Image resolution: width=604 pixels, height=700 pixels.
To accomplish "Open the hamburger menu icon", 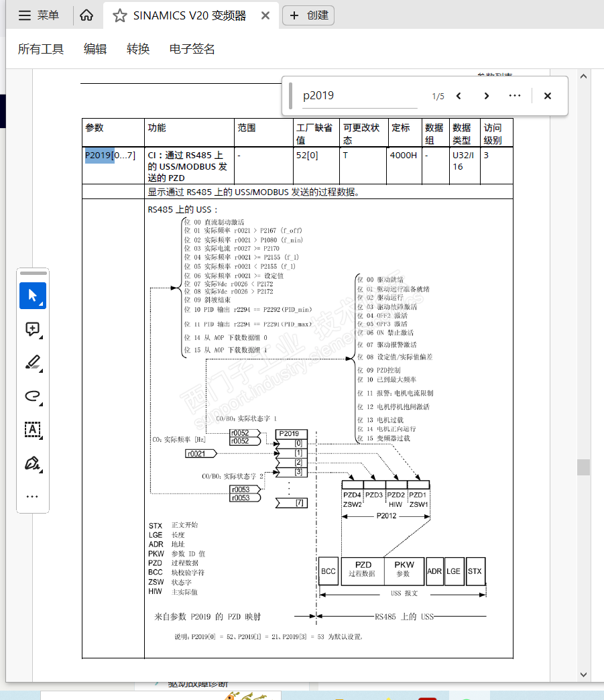I will click(x=25, y=15).
